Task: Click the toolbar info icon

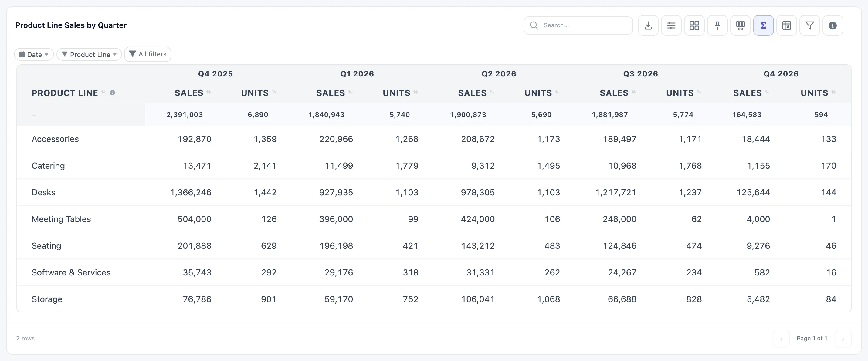Action: tap(832, 25)
